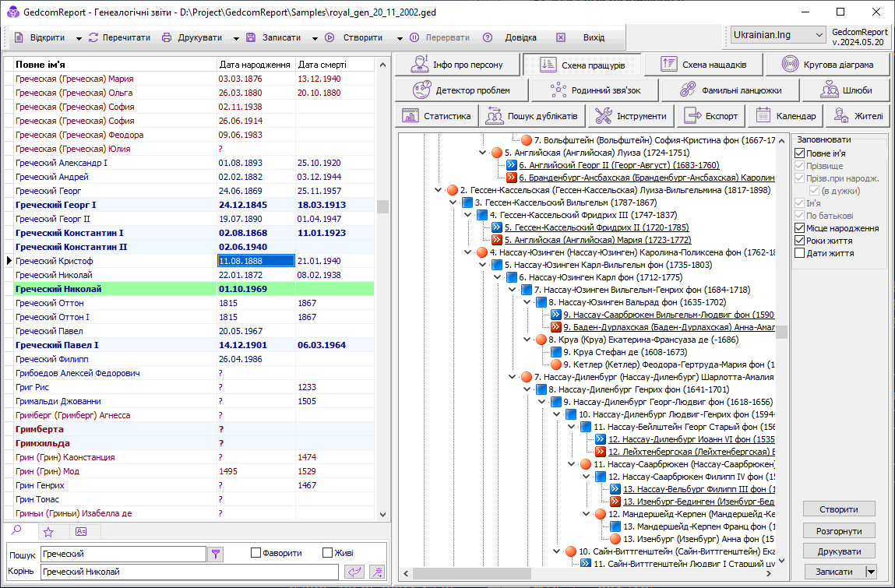Click the person list vertical scrollbar thumb

pyautogui.click(x=382, y=206)
